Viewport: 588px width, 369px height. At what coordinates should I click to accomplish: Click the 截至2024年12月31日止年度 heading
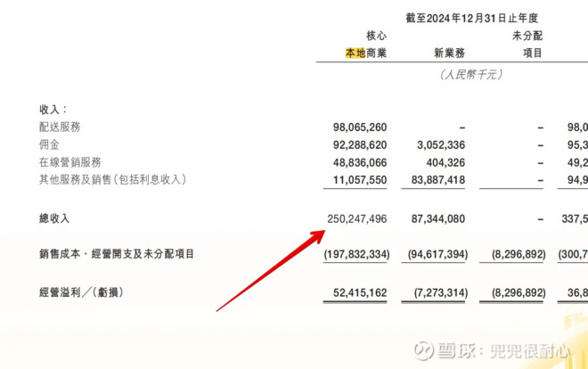pos(472,18)
